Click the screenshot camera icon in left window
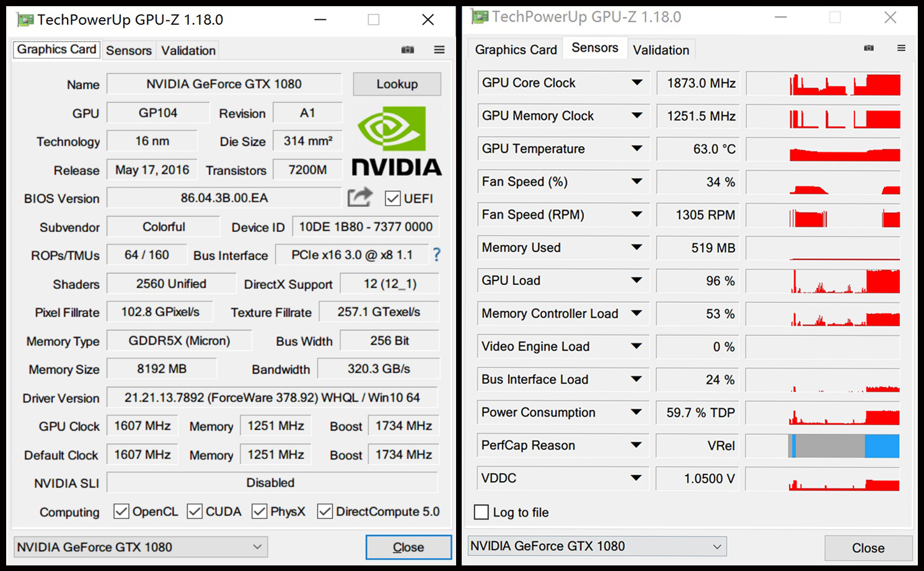Screen dimensions: 924x571 (408, 50)
